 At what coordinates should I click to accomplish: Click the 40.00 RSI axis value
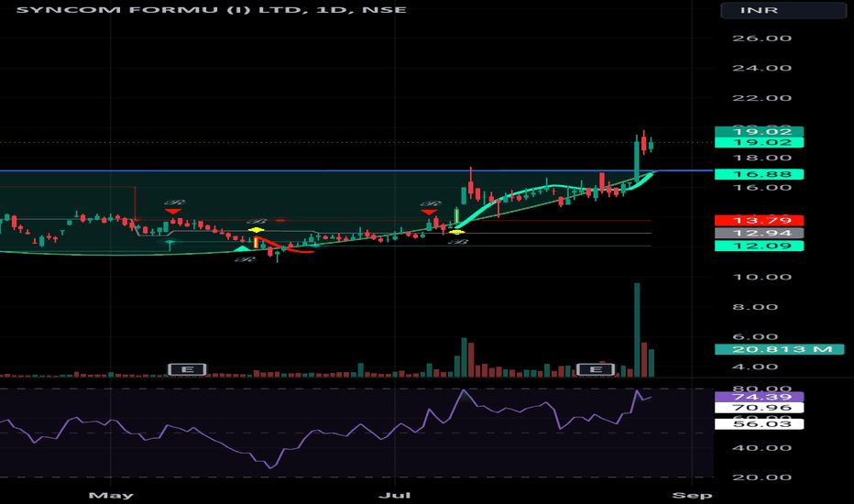[x=761, y=448]
